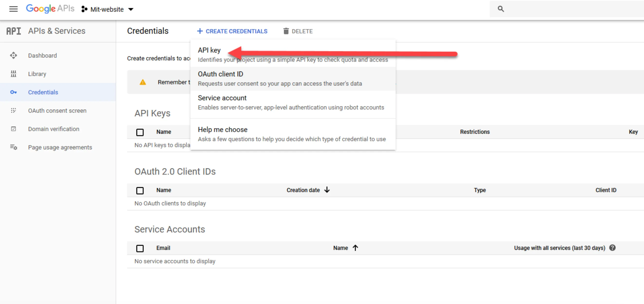This screenshot has width=644, height=304.
Task: Sort OAuth clients by Creation date arrow
Action: coord(327,190)
